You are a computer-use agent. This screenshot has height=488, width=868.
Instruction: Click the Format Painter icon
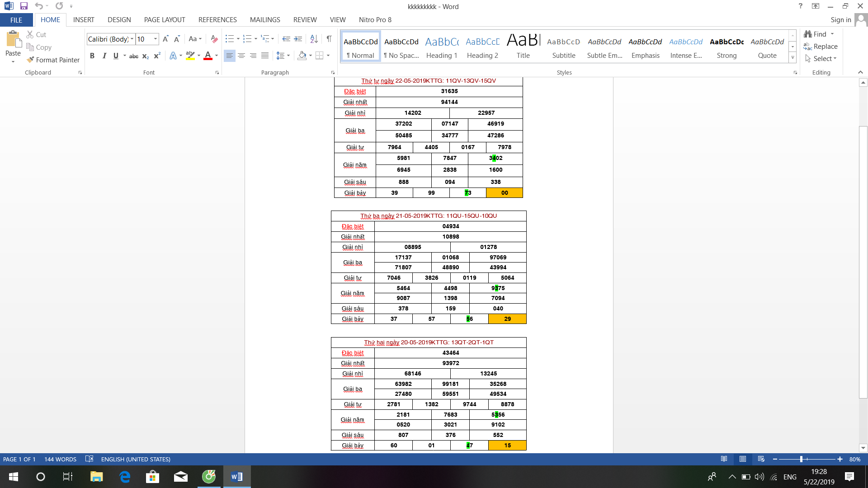coord(31,60)
